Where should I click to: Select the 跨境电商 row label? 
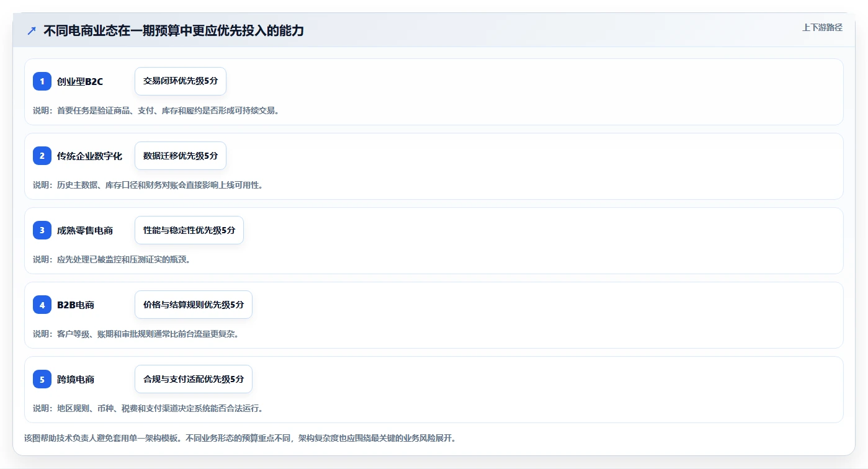(76, 379)
